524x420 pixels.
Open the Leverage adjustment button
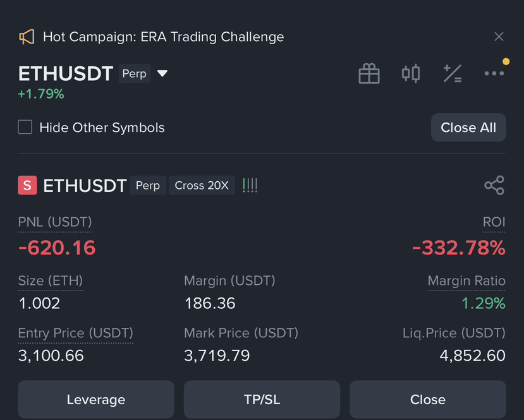(x=96, y=399)
